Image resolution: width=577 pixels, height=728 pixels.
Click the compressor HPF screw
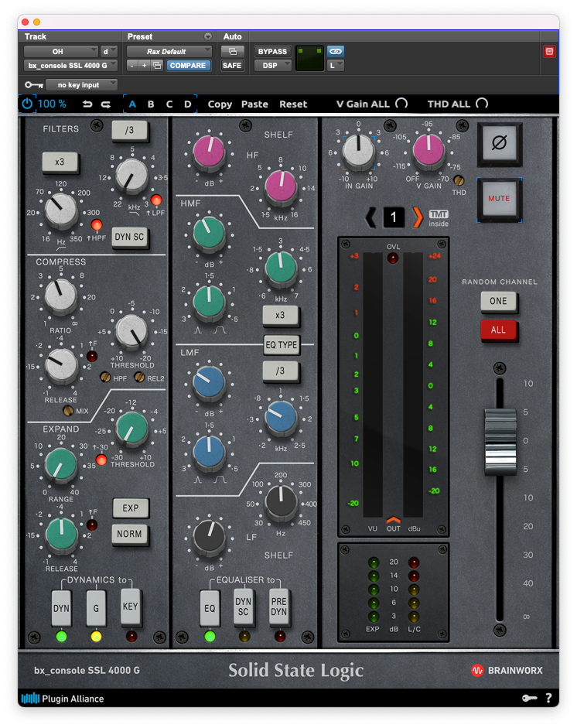tap(105, 377)
